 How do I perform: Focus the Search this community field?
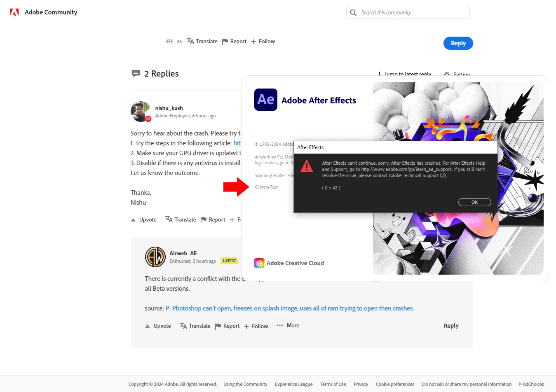(x=408, y=12)
